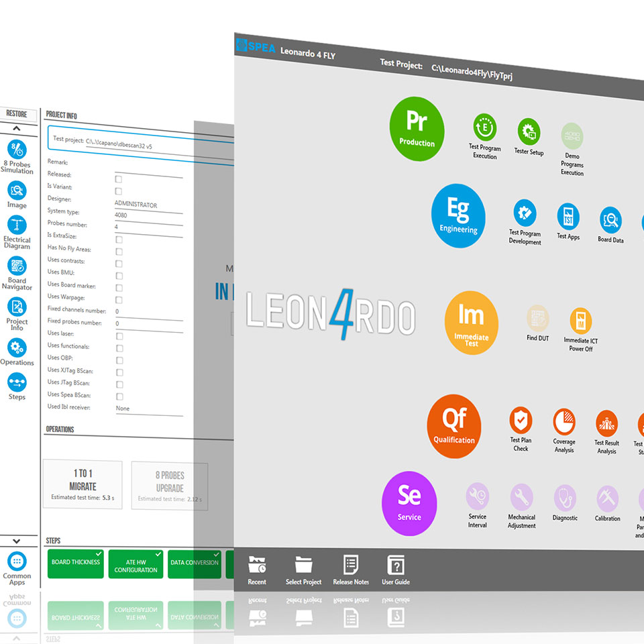Expand sidebar with down chevron

pos(17,541)
